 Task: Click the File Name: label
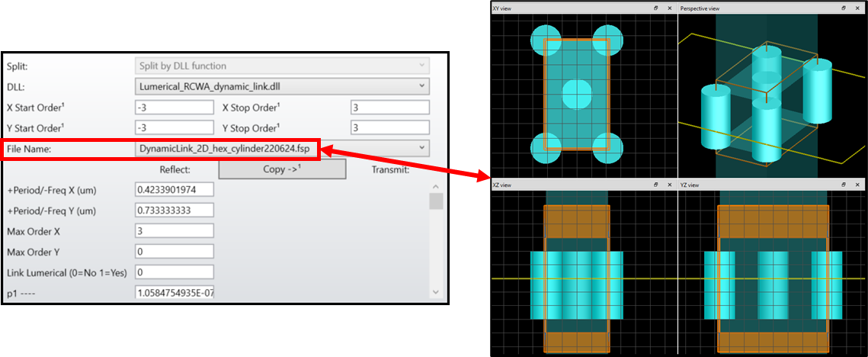29,149
